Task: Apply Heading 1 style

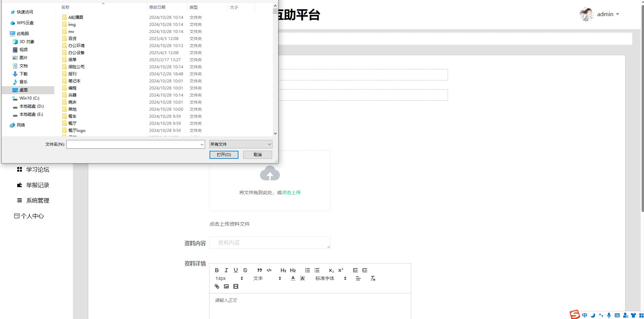Action: point(283,270)
